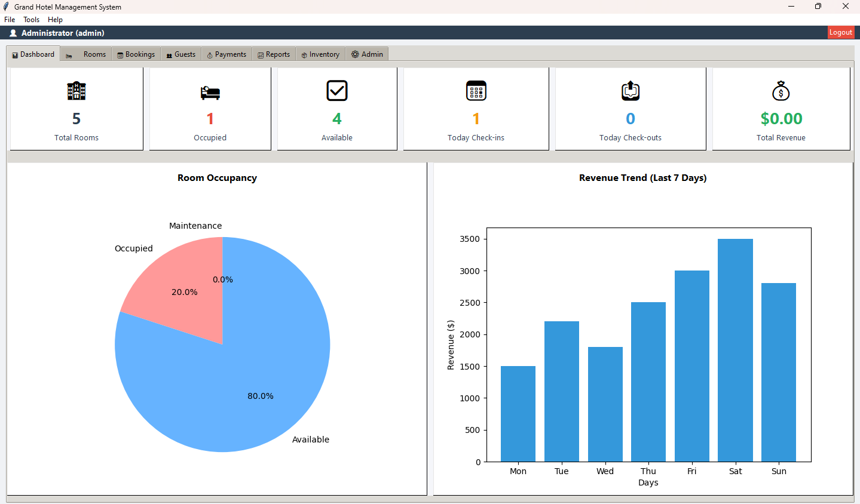Click the Today Check-outs tray icon
Screen dimensions: 860x504
[x=631, y=91]
